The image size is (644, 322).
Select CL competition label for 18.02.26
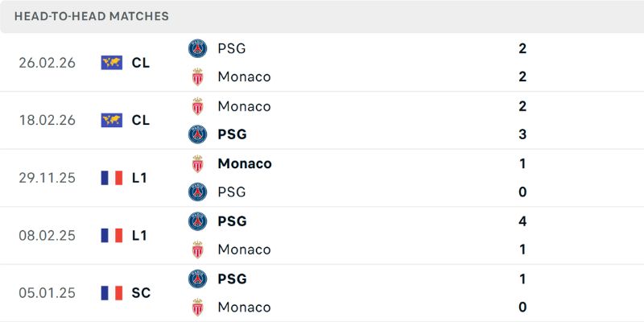click(141, 120)
